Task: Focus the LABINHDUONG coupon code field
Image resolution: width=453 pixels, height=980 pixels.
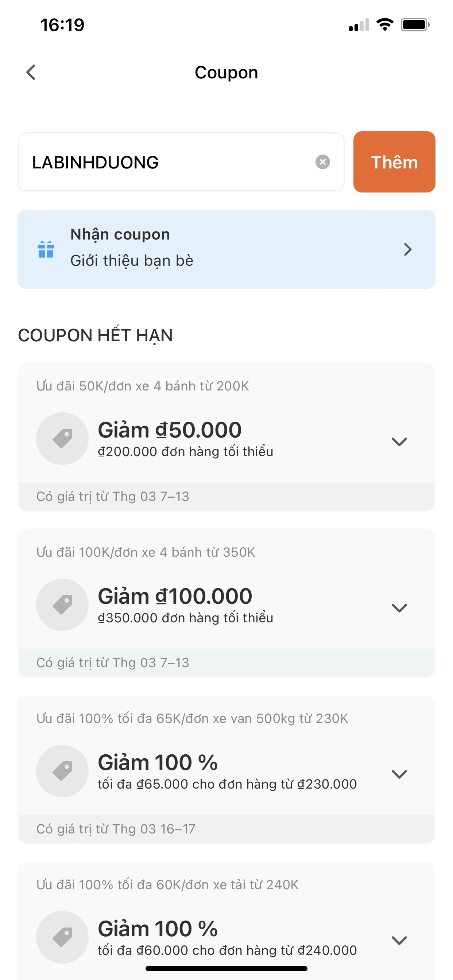Action: click(x=181, y=162)
